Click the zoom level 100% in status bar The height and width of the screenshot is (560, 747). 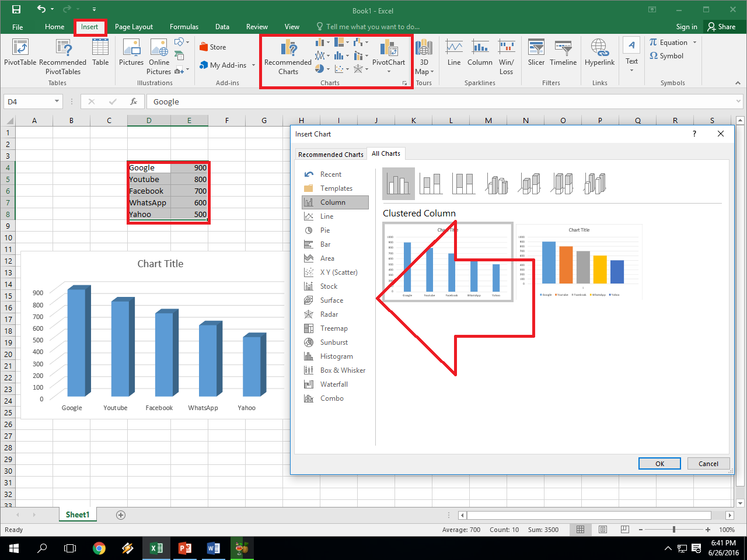coord(727,530)
